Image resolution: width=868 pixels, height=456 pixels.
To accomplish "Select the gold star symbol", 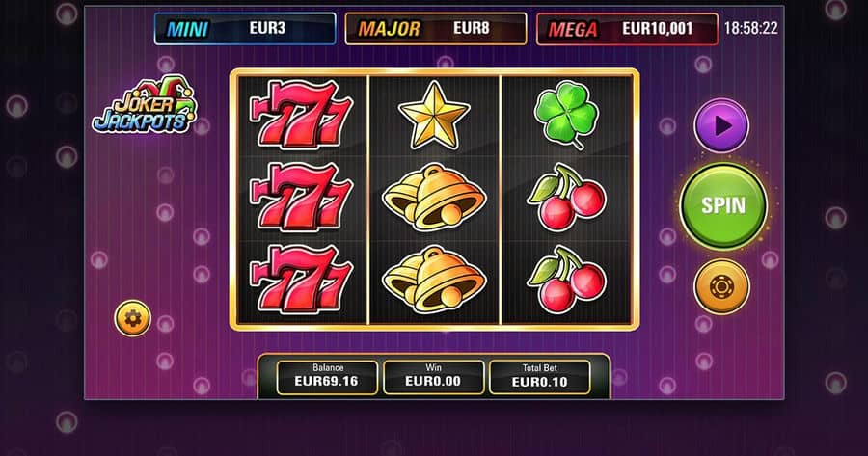I will pos(434,115).
